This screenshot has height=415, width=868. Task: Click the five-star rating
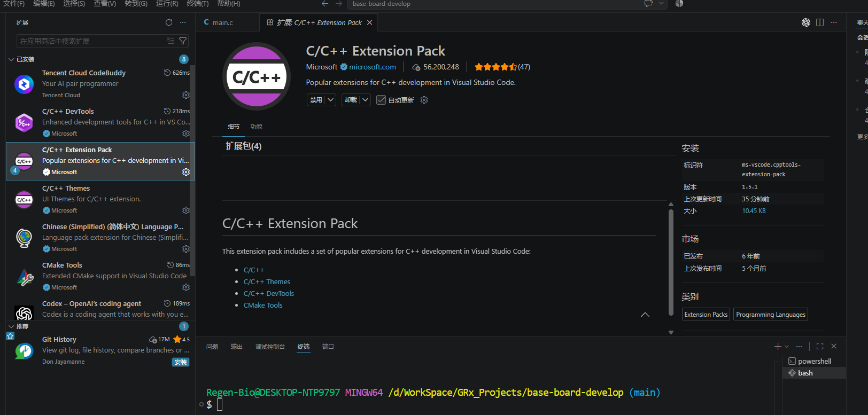[495, 67]
